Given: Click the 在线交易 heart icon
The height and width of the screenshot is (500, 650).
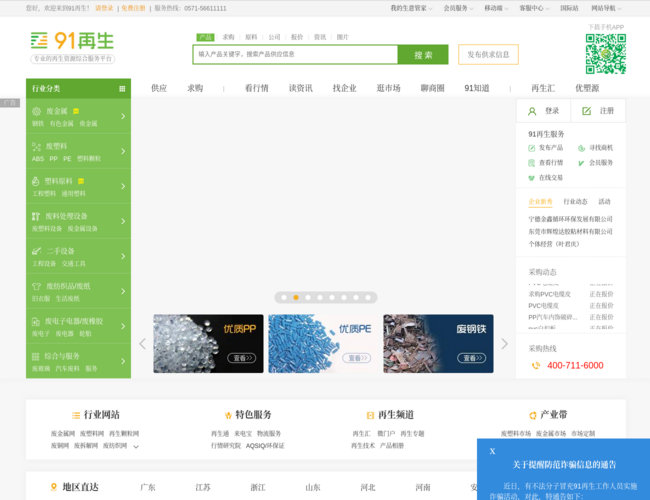Looking at the screenshot, I should click(x=532, y=178).
